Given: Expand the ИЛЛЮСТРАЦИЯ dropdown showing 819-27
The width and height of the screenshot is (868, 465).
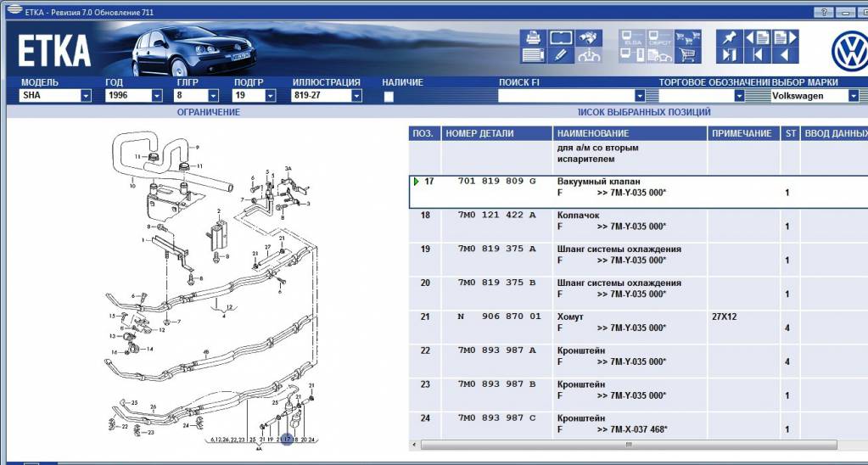Looking at the screenshot, I should [356, 97].
